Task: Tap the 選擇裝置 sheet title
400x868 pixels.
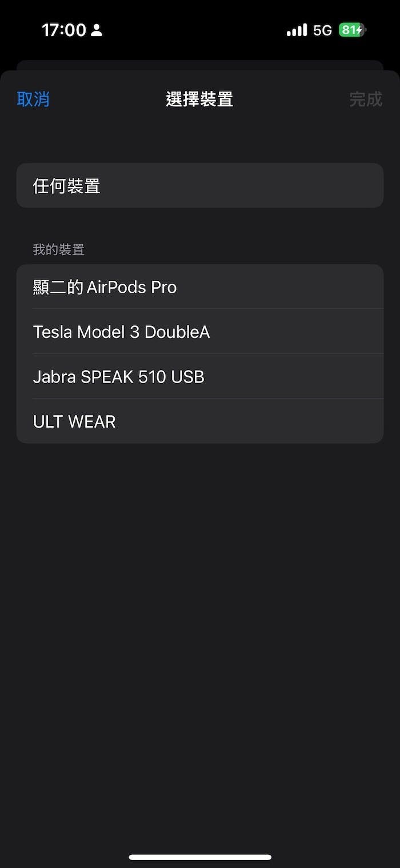Action: pos(199,99)
